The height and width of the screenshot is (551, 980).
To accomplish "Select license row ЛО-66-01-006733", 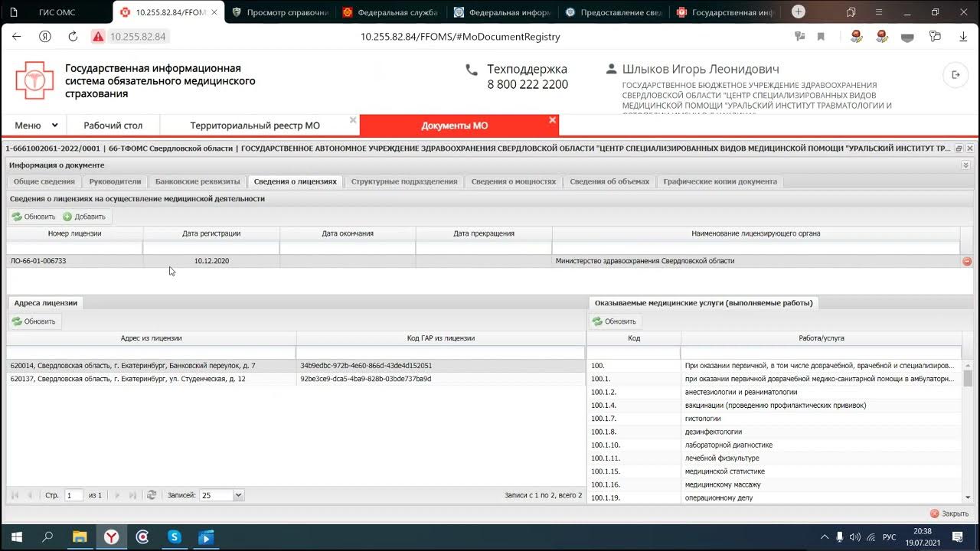I will 484,261.
